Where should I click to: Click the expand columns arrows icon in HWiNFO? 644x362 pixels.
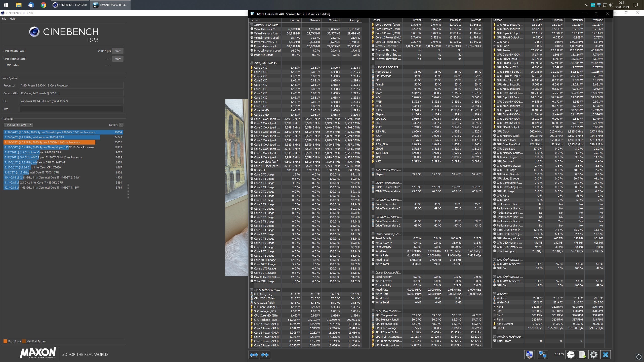coord(254,355)
